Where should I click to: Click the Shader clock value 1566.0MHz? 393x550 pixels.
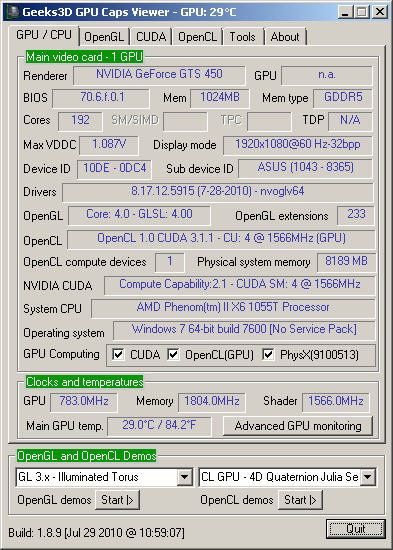[x=335, y=402]
